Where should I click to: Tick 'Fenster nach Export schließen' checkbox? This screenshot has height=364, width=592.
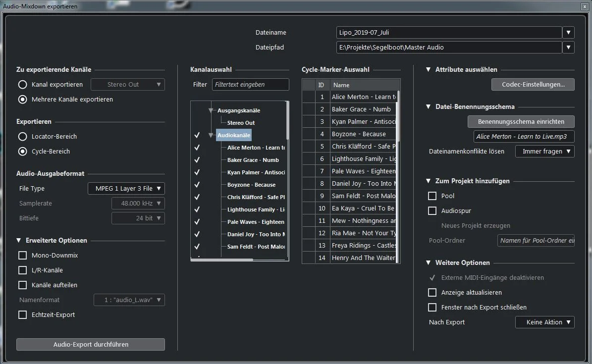(x=432, y=308)
